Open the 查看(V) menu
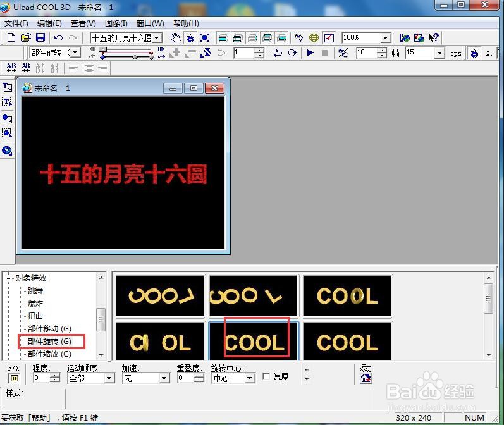Viewport: 504px width, 425px height. pos(83,23)
